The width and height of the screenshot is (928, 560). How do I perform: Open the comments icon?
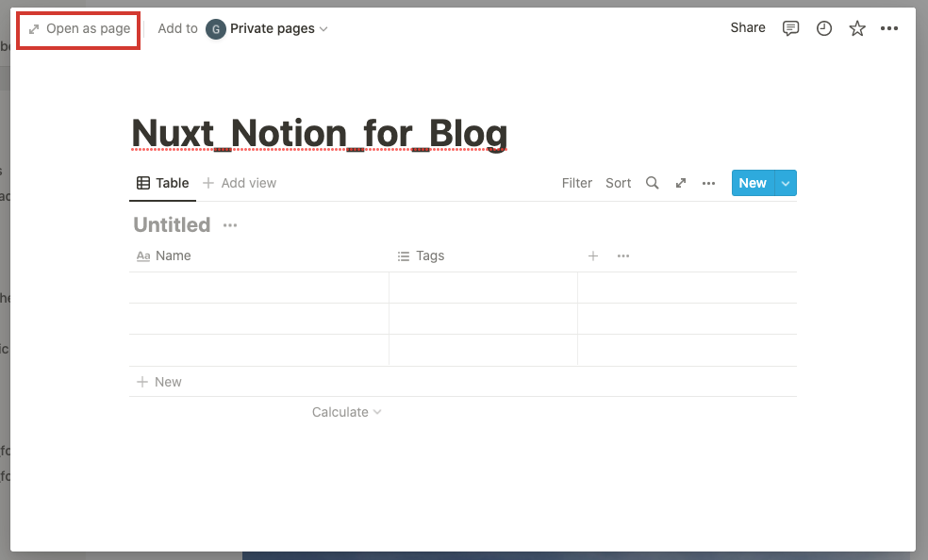tap(790, 28)
